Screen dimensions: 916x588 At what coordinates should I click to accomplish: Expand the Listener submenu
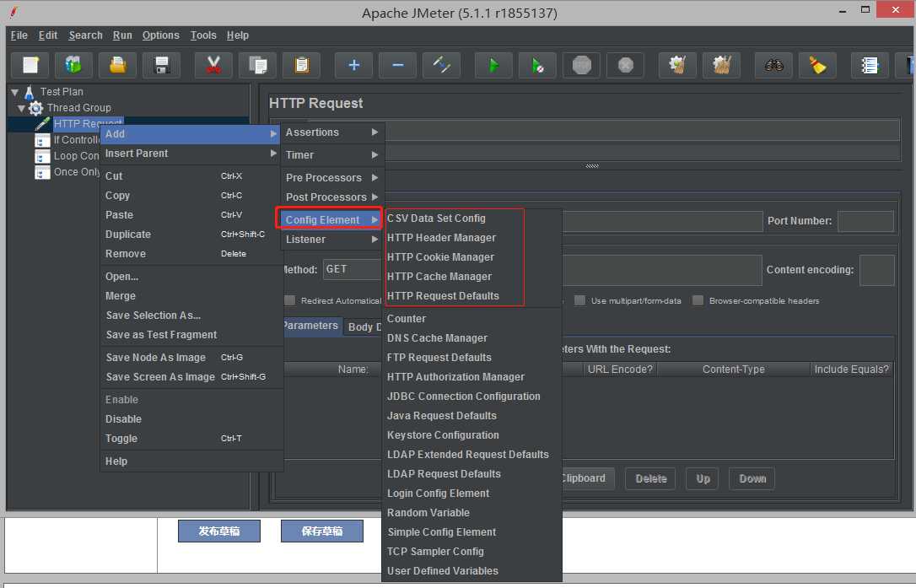click(x=331, y=239)
